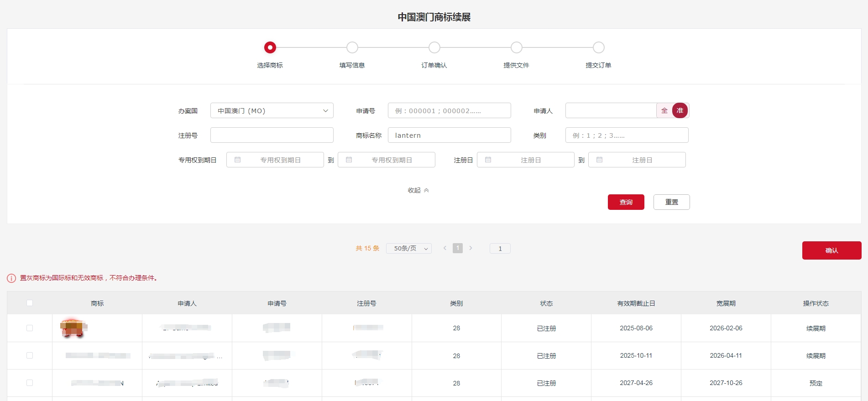Go to the previous results page arrow
The width and height of the screenshot is (868, 401).
point(445,248)
